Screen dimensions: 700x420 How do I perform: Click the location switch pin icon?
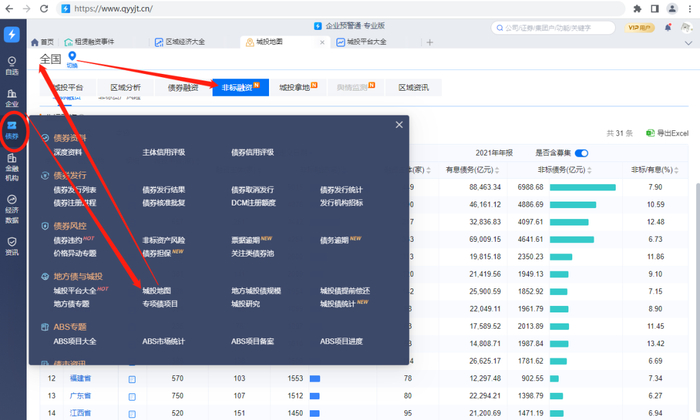72,57
